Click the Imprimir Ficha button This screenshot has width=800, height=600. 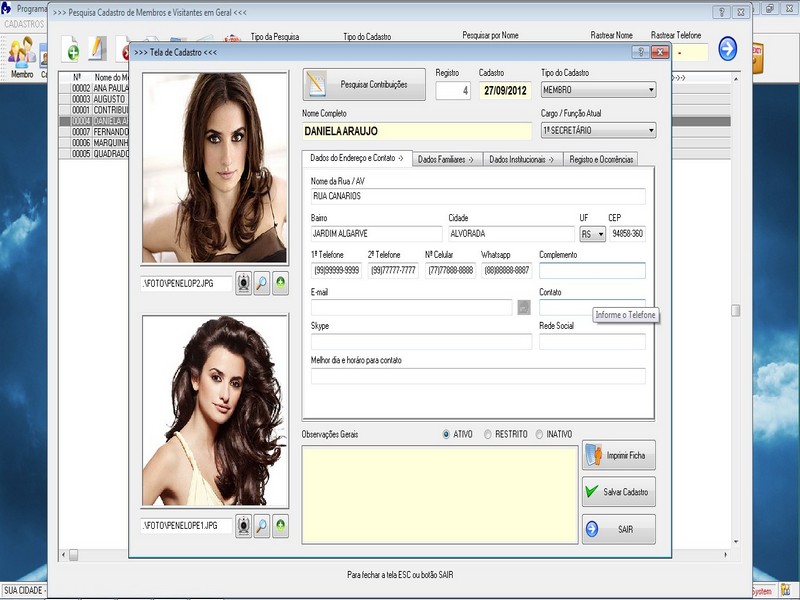(x=619, y=456)
